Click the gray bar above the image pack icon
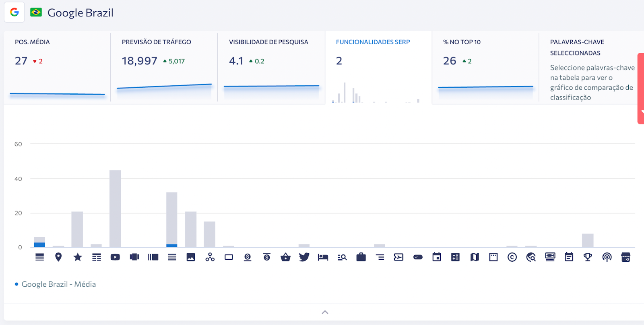The image size is (644, 325). [x=191, y=229]
